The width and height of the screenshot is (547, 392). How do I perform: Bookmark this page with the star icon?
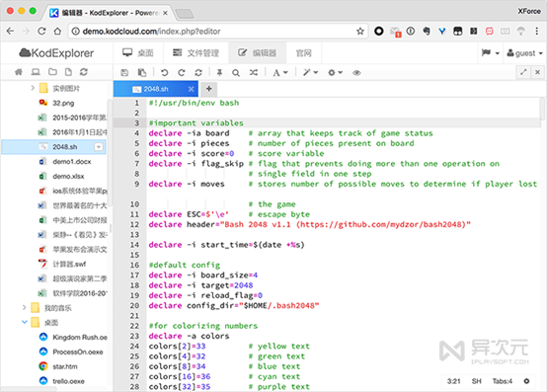point(360,32)
